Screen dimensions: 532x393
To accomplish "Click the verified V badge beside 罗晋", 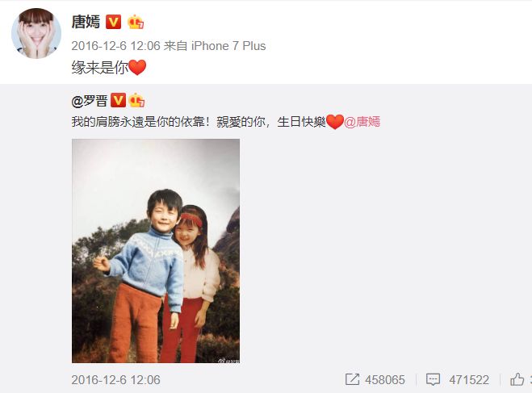I will (x=118, y=101).
